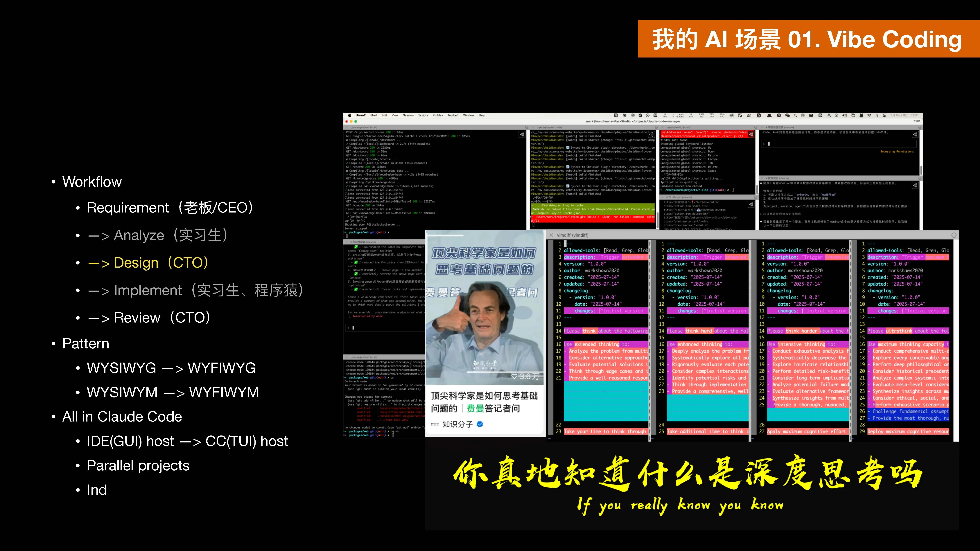Open the View menu in iTerm2
Viewport: 980px width, 551px height.
click(x=395, y=115)
